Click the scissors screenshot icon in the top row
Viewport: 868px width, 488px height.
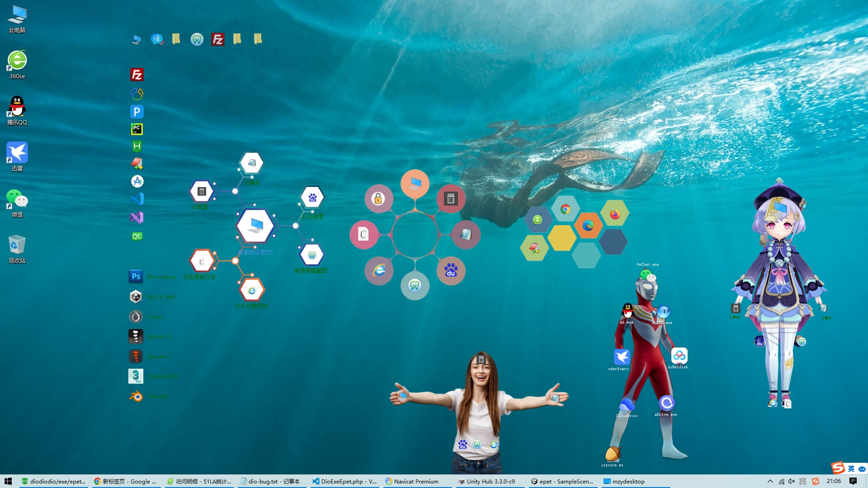pos(197,39)
